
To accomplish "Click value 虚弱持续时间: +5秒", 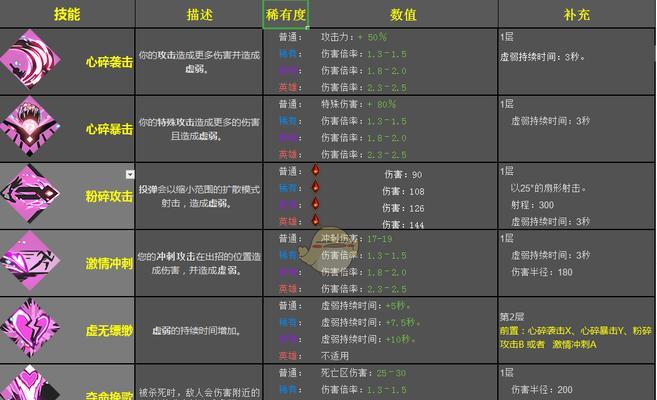I will point(366,306).
